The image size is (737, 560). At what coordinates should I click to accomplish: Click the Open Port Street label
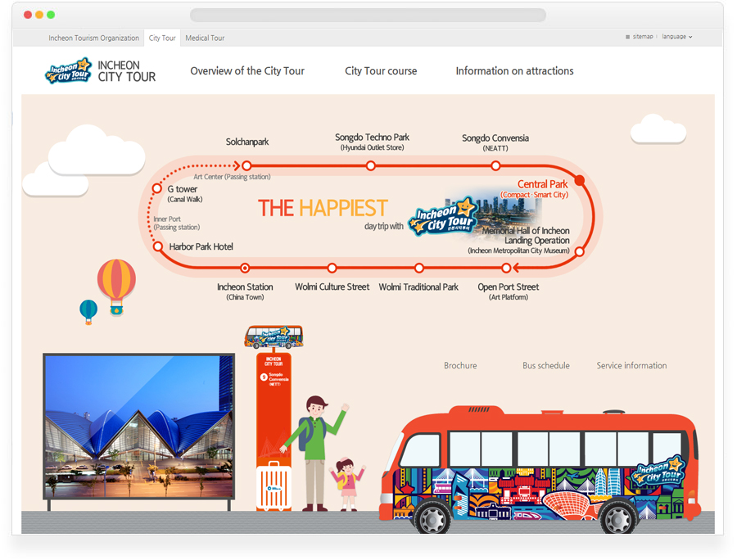(508, 291)
